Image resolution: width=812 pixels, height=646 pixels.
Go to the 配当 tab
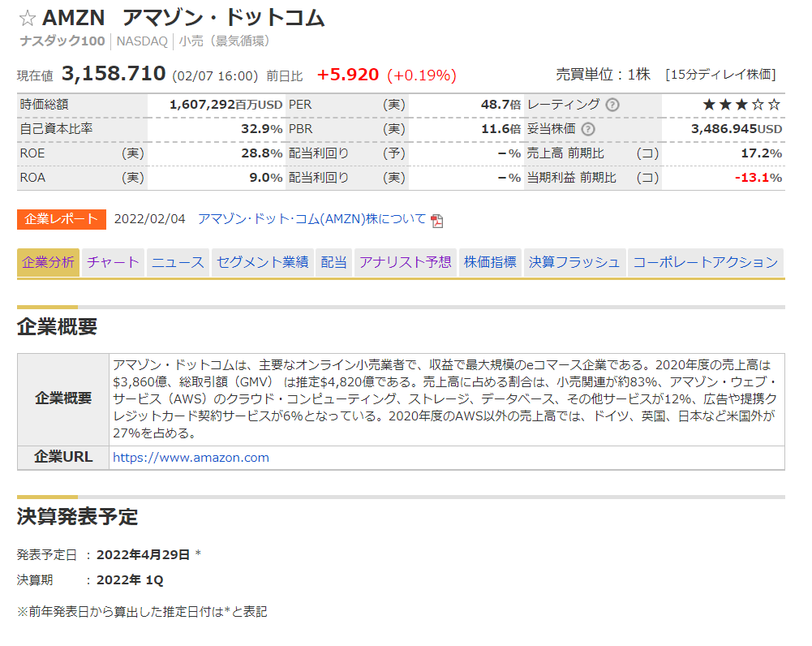tap(334, 262)
